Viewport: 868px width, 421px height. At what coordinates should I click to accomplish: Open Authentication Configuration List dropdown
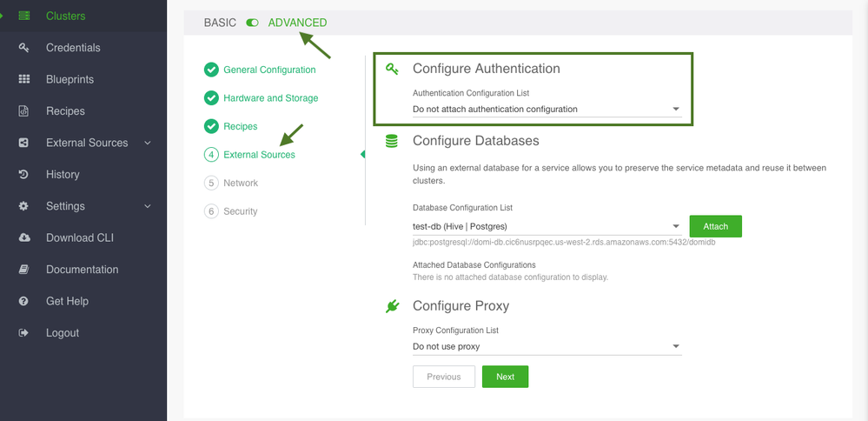point(547,110)
